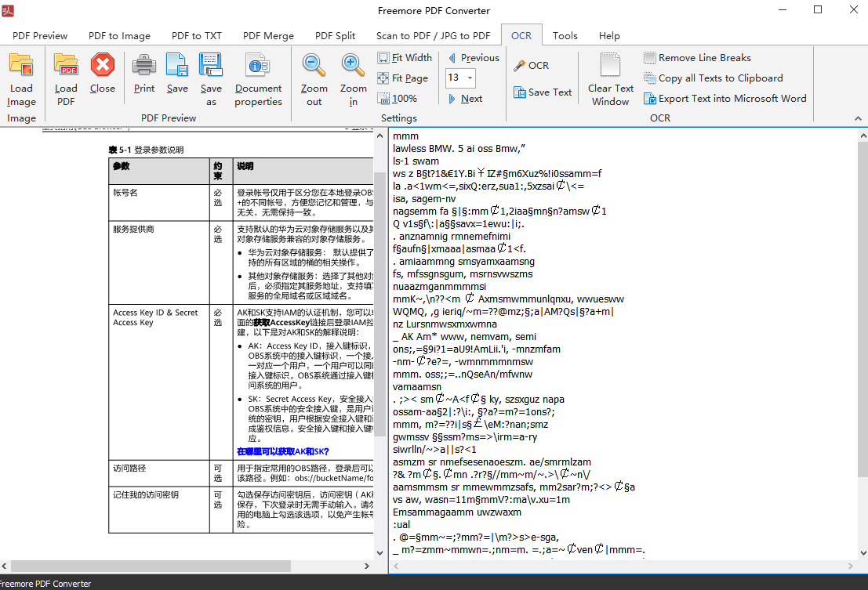Click the 'Access Key ID & Secret' table cell
Image resolution: width=868 pixels, height=590 pixels.
[x=159, y=382]
